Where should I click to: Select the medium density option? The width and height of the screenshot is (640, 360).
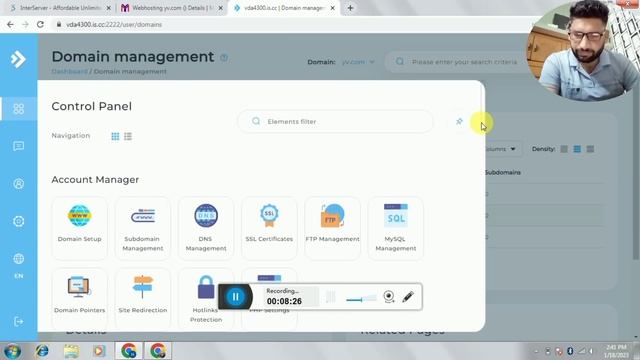pyautogui.click(x=577, y=149)
